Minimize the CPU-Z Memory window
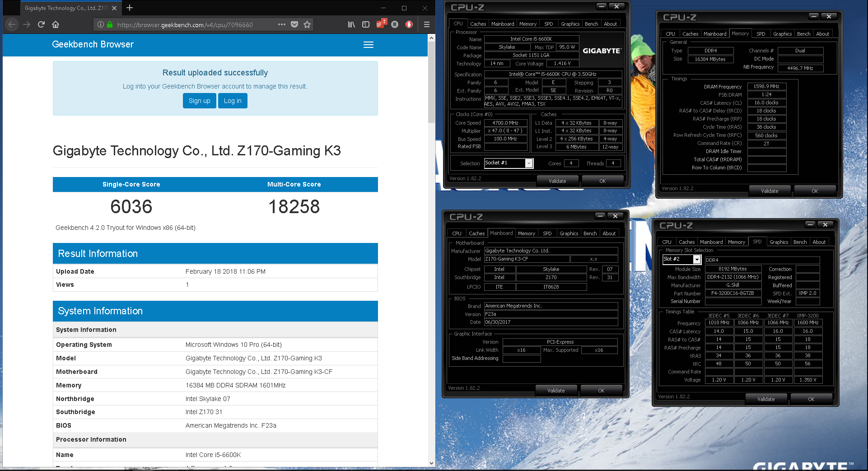 813,16
